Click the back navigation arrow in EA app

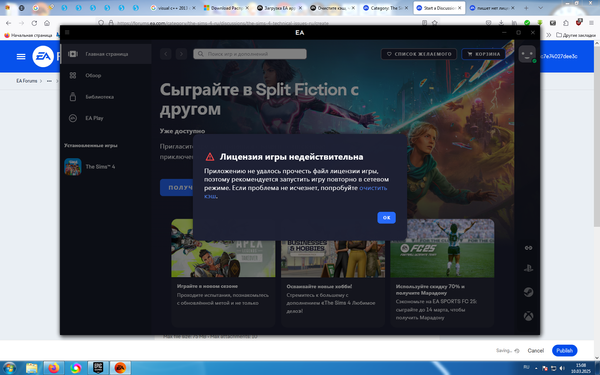click(x=166, y=54)
